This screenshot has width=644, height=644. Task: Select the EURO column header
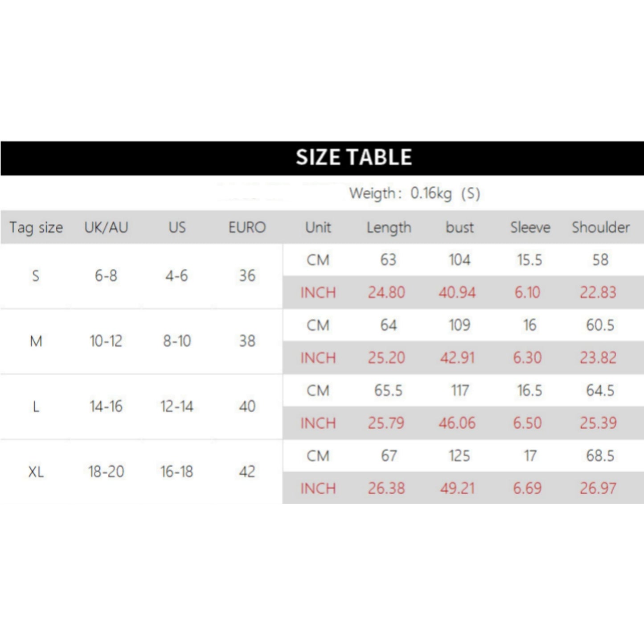[247, 228]
